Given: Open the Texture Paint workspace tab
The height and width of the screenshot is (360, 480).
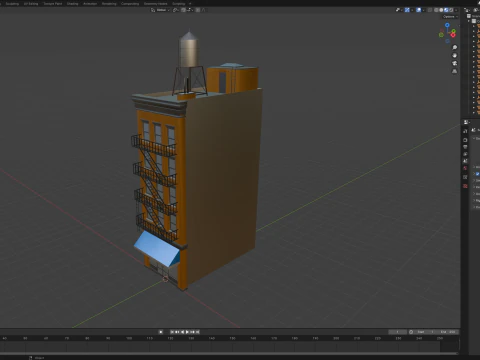Looking at the screenshot, I should (x=53, y=4).
